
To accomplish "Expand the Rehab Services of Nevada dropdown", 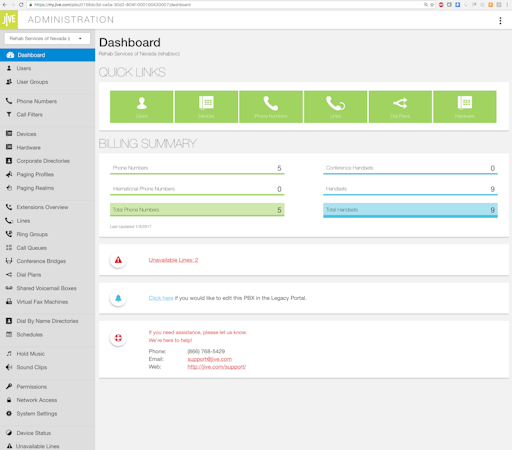I will tap(47, 38).
